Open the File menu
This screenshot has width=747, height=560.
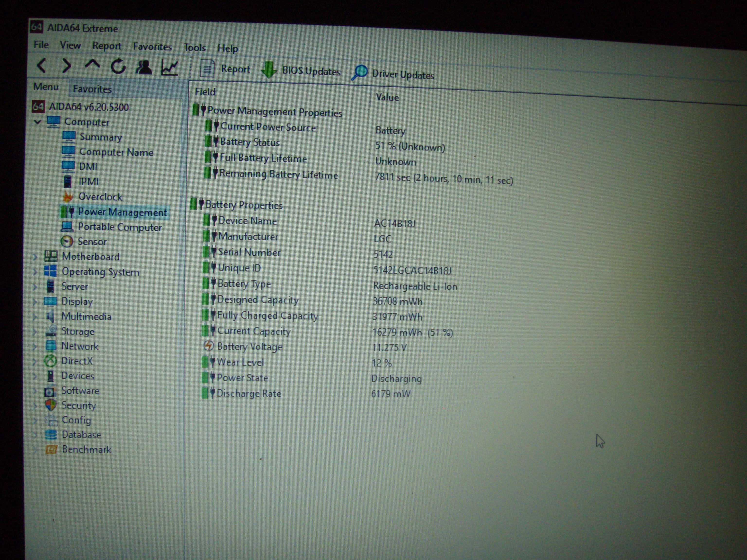(41, 44)
